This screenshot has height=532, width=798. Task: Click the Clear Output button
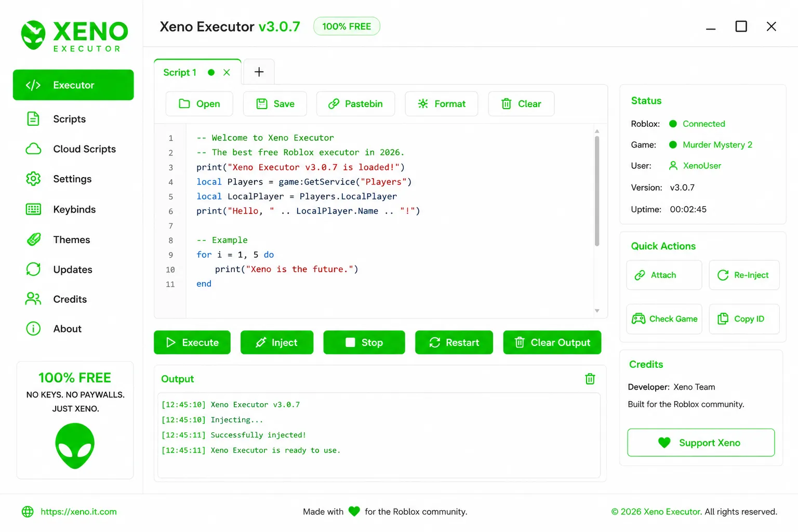coord(552,342)
